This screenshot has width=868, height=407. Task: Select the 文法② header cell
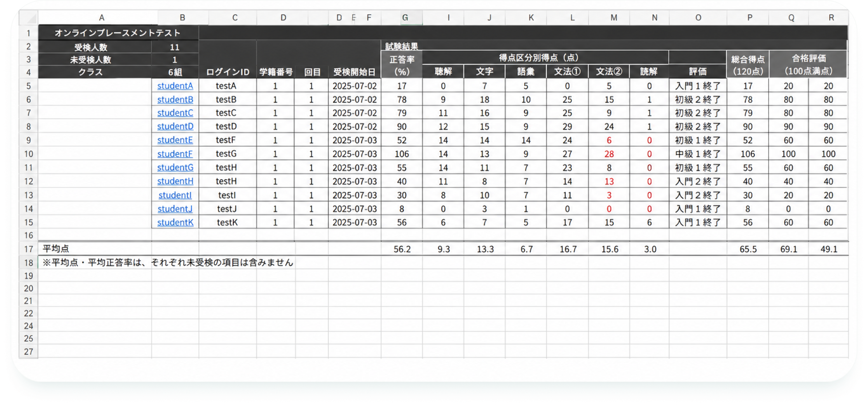[x=609, y=72]
